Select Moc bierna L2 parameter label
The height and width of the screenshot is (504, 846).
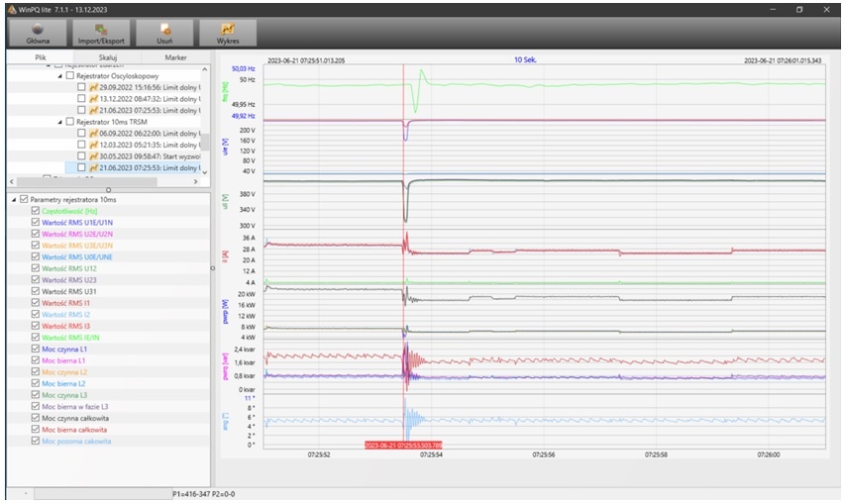[63, 384]
